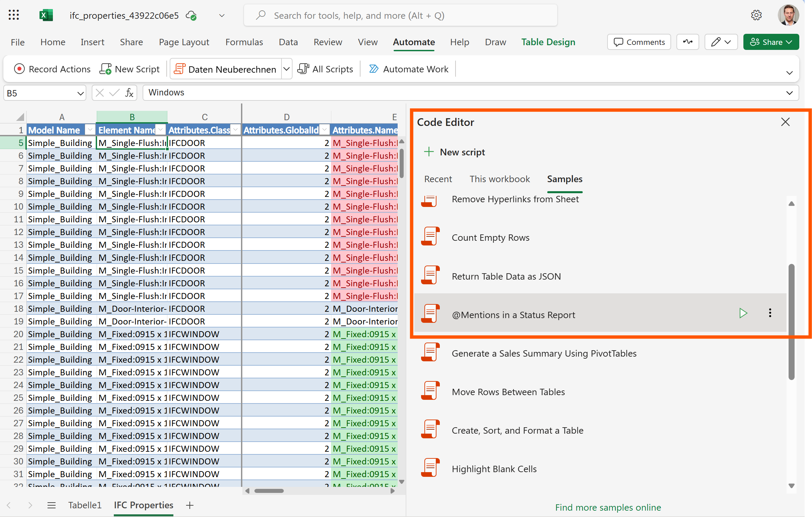Open the user profile picture
This screenshot has width=812, height=517.
click(x=788, y=15)
